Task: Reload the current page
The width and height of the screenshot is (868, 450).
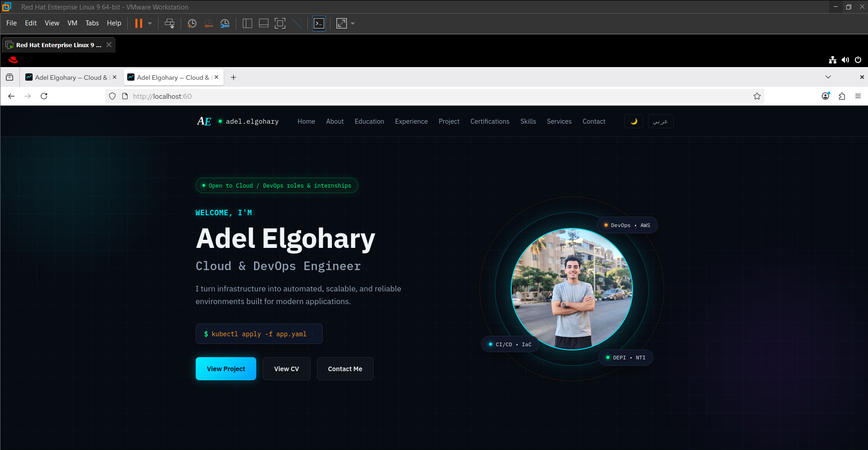Action: pos(44,96)
